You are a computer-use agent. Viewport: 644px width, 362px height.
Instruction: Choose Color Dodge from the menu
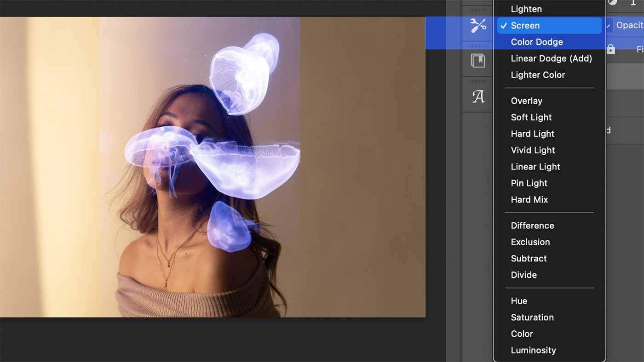537,42
